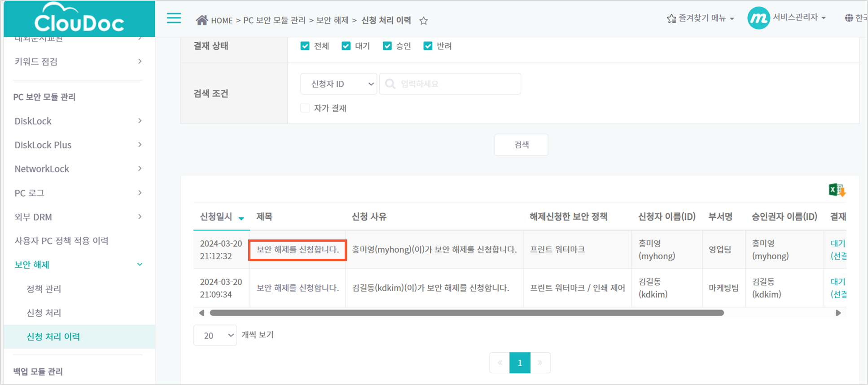Open the 정책 관리 submenu
This screenshot has height=385, width=868.
tap(44, 289)
